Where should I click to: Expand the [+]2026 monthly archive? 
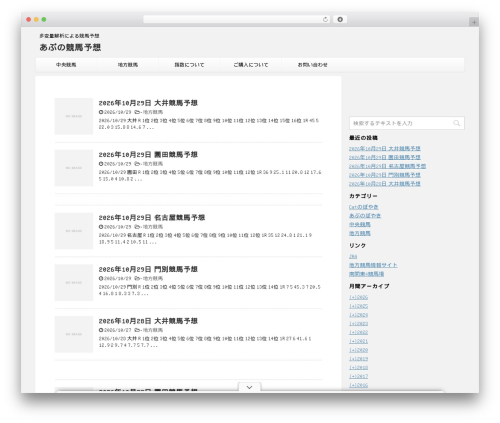point(358,297)
